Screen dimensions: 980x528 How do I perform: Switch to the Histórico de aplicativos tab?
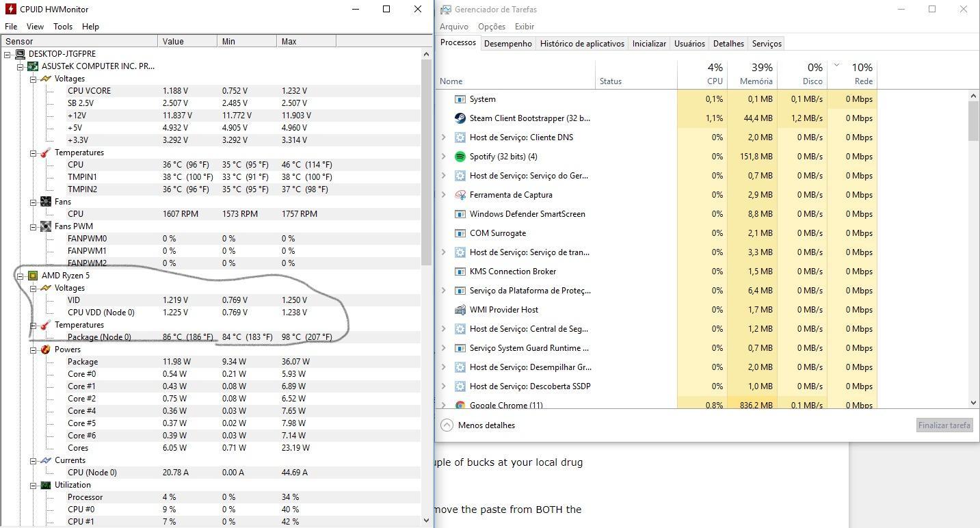coord(582,44)
